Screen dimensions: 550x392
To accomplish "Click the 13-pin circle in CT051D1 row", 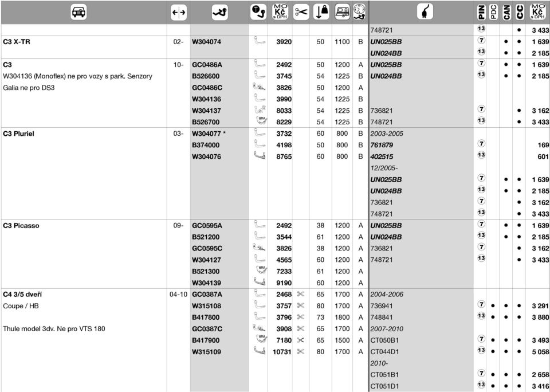I will coord(482,385).
